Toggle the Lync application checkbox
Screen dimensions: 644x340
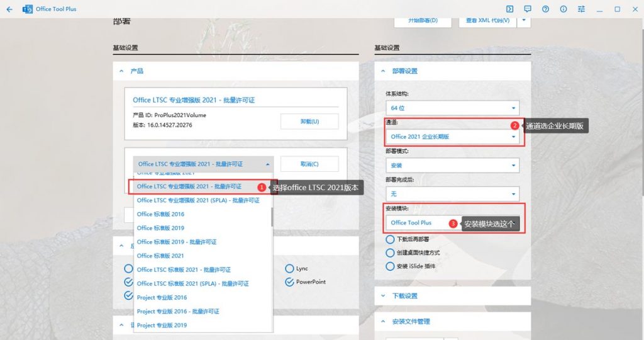click(289, 268)
